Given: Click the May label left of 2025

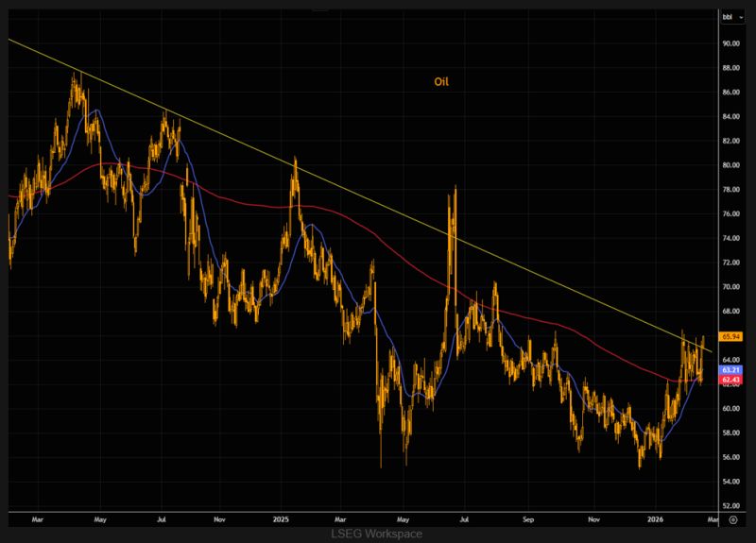Looking at the screenshot, I should 100,519.
